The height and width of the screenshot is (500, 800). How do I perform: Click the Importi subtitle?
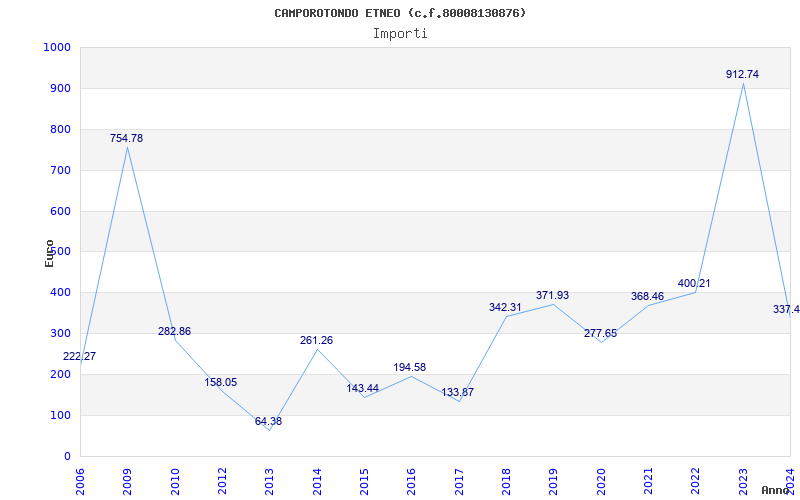click(400, 34)
